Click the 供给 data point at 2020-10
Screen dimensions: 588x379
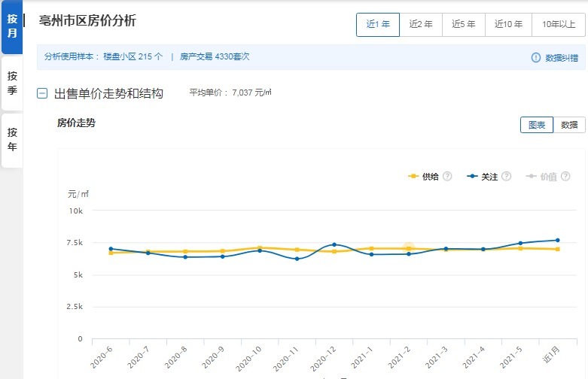click(x=260, y=247)
